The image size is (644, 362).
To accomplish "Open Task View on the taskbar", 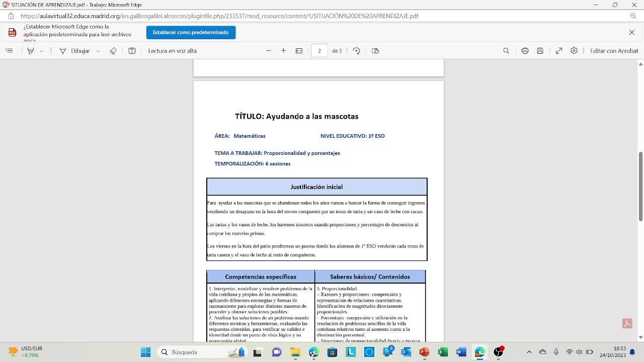I will [x=258, y=352].
